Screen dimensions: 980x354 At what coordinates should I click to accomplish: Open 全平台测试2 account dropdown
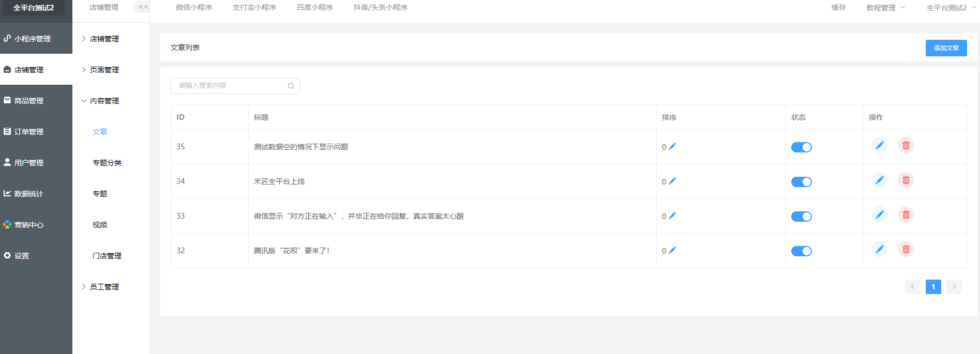click(951, 8)
